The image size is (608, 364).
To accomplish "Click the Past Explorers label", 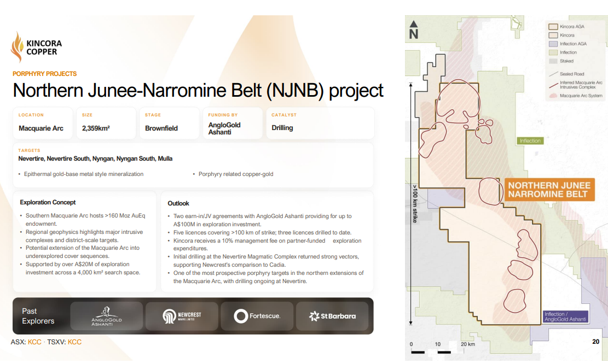I will [38, 316].
